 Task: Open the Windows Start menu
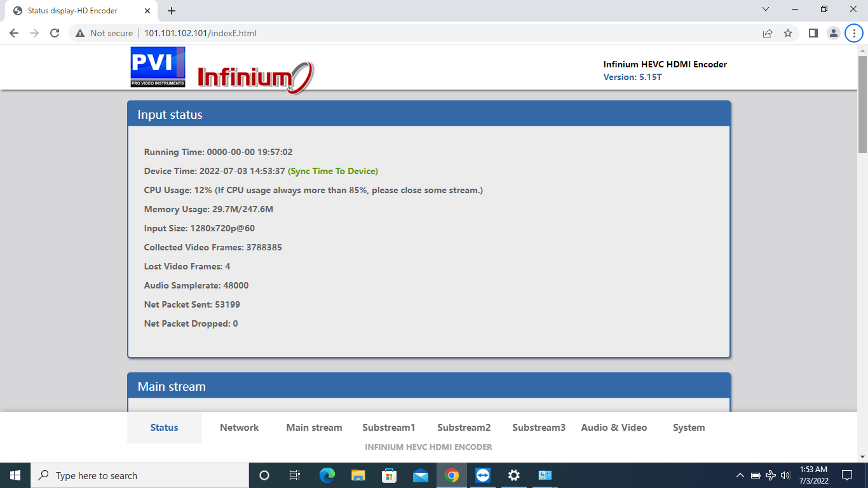pos(15,475)
